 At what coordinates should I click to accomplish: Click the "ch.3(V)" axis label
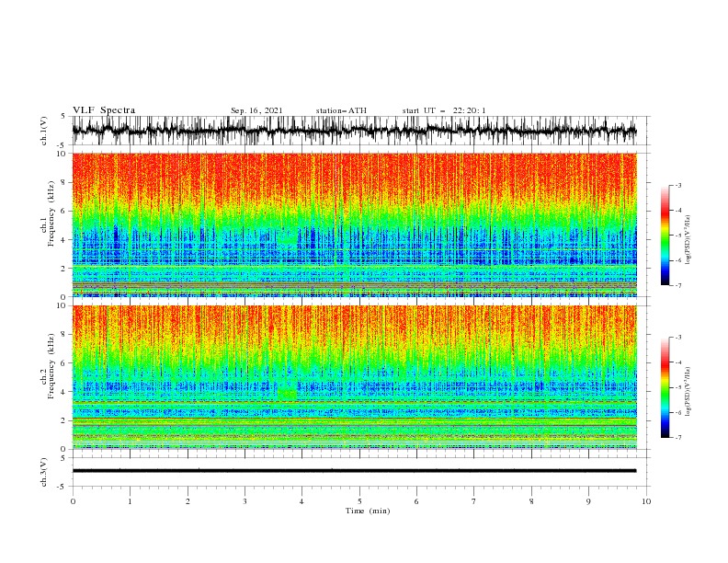[44, 472]
